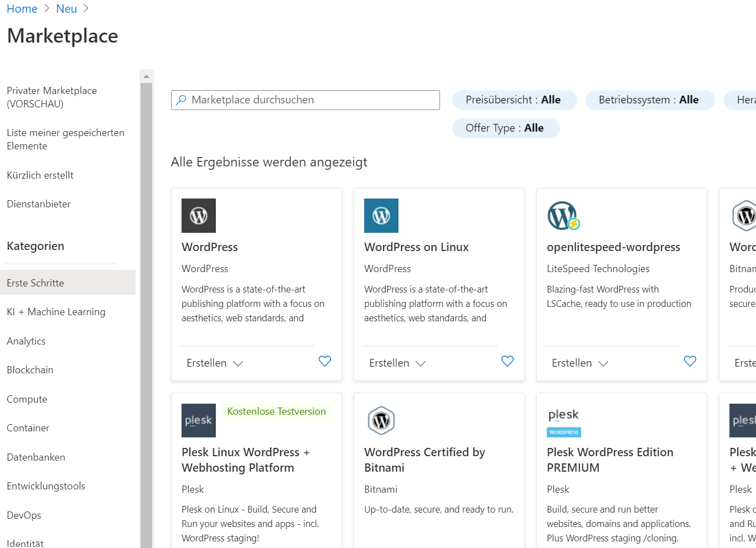The height and width of the screenshot is (548, 756).
Task: Favorite WordPress on Linux with heart icon
Action: click(x=508, y=361)
